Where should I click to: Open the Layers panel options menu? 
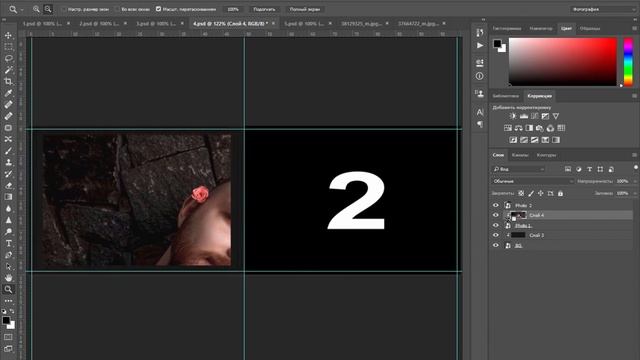tap(634, 155)
